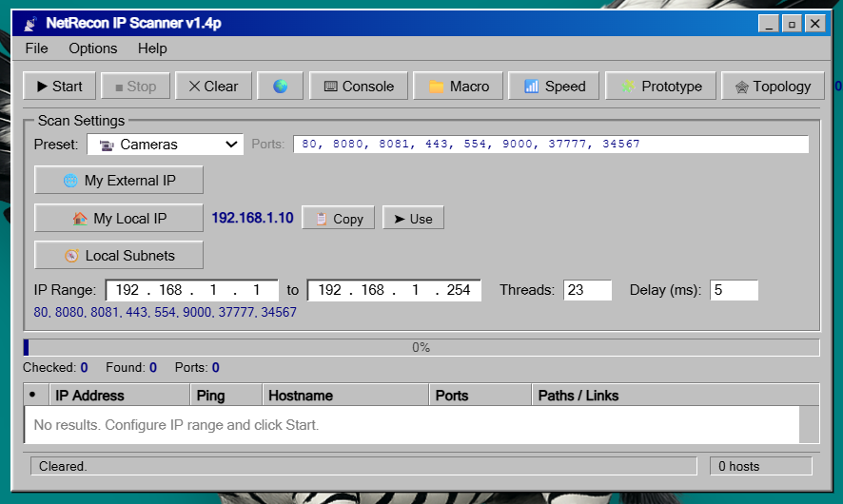Open the File menu
The height and width of the screenshot is (504, 843).
click(36, 48)
